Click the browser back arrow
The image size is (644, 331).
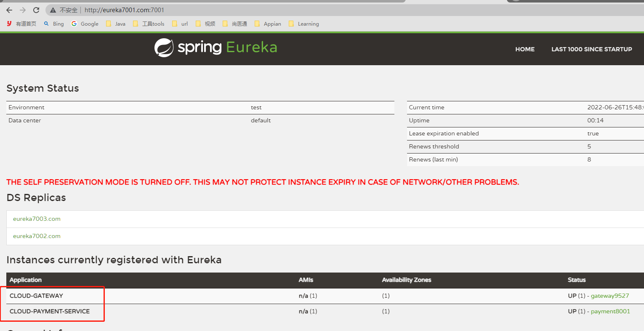point(9,10)
